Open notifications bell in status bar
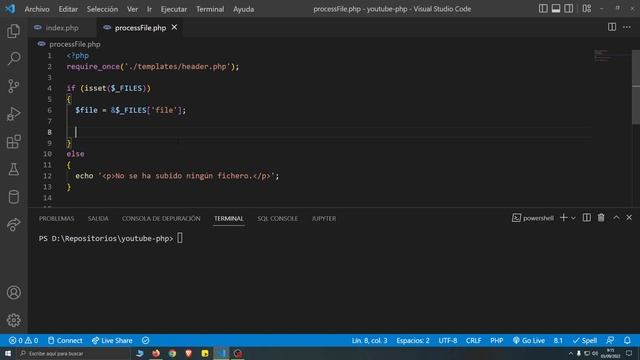The height and width of the screenshot is (360, 640). click(627, 340)
